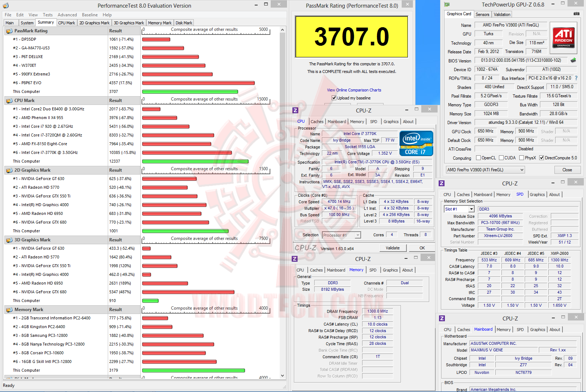Click the Close button in GPU-Z
586x392 pixels.
pos(567,170)
